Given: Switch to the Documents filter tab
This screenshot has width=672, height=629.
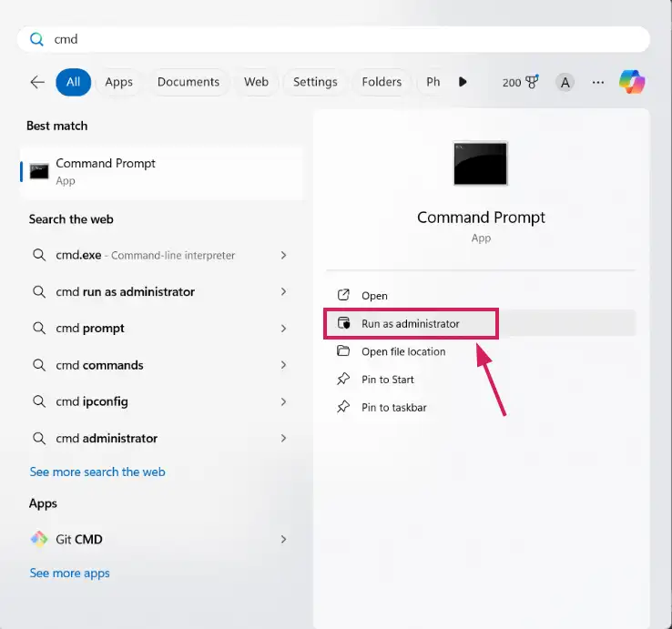Looking at the screenshot, I should (x=188, y=82).
